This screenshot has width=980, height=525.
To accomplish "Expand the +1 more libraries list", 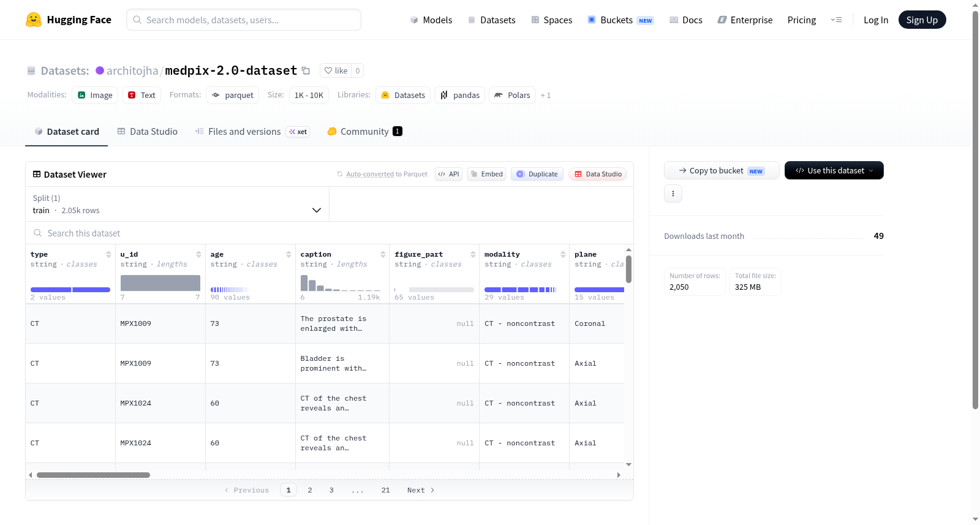I will pyautogui.click(x=545, y=95).
